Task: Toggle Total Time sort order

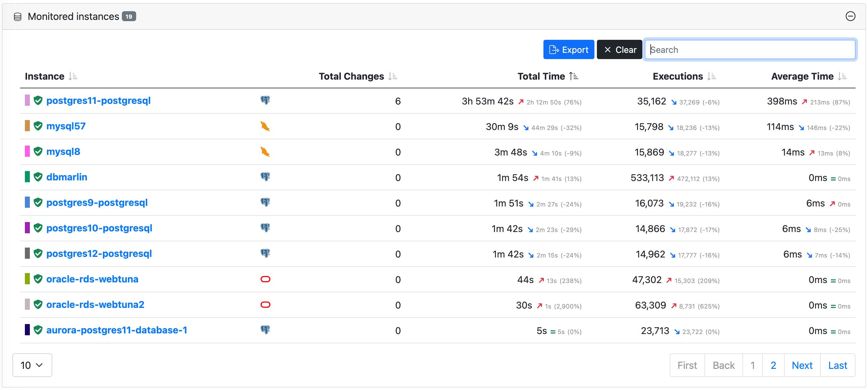Action: pos(548,76)
